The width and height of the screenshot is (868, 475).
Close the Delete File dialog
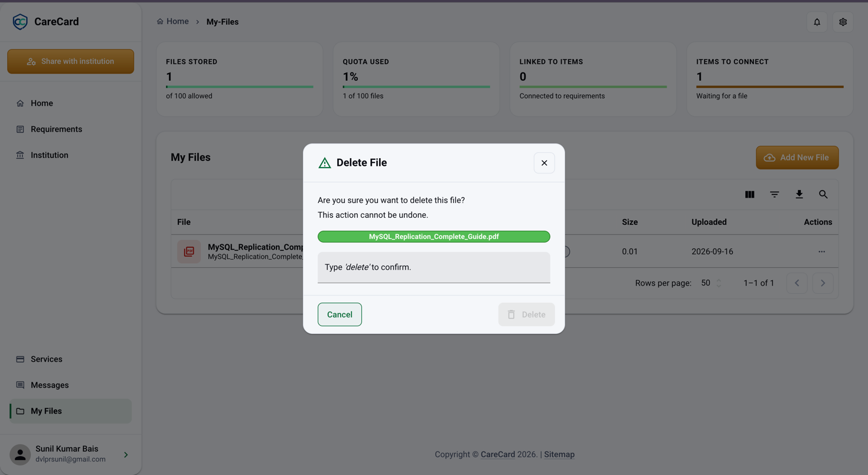(x=544, y=163)
